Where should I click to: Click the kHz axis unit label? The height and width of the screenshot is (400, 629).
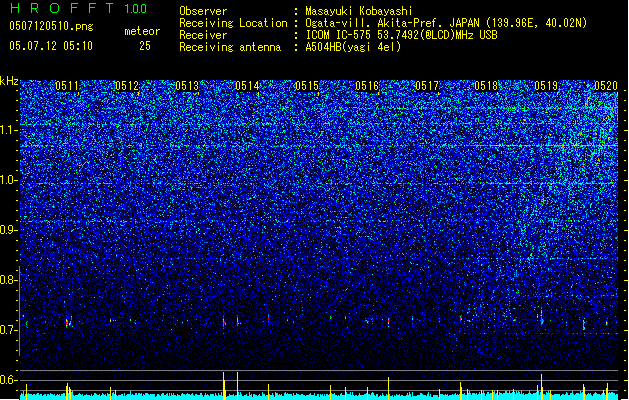[9, 81]
